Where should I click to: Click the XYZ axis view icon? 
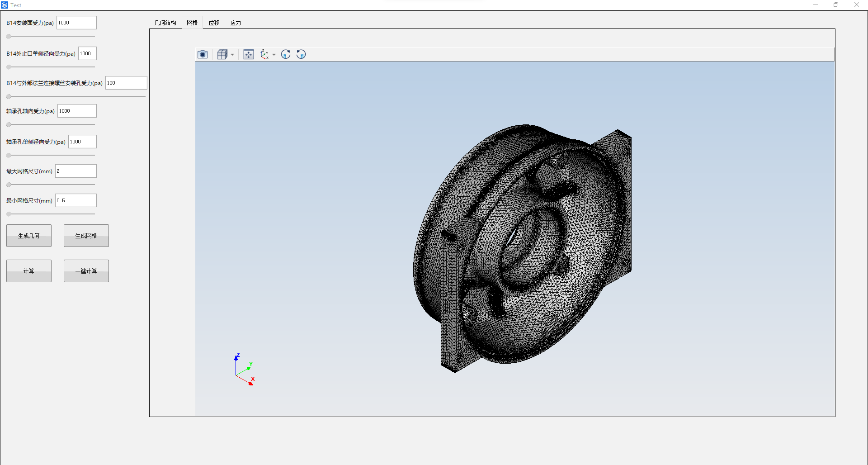pyautogui.click(x=265, y=54)
